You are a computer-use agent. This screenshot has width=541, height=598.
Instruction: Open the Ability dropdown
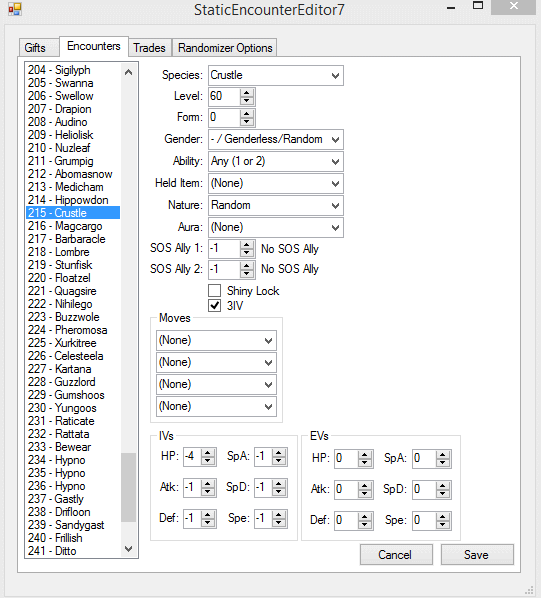pyautogui.click(x=276, y=162)
